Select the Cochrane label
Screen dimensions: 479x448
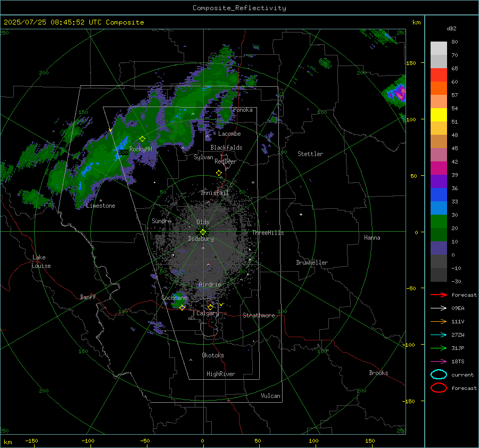(x=174, y=298)
